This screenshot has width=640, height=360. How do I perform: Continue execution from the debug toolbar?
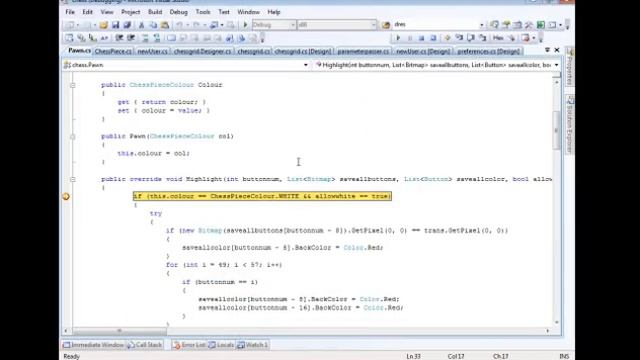click(x=398, y=38)
